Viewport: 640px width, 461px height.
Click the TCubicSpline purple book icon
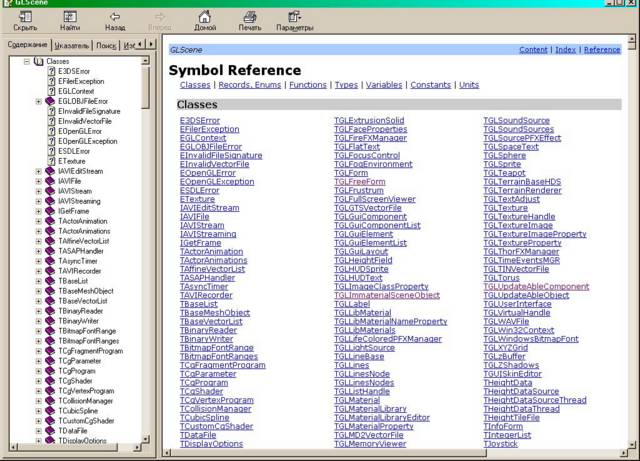coord(50,411)
